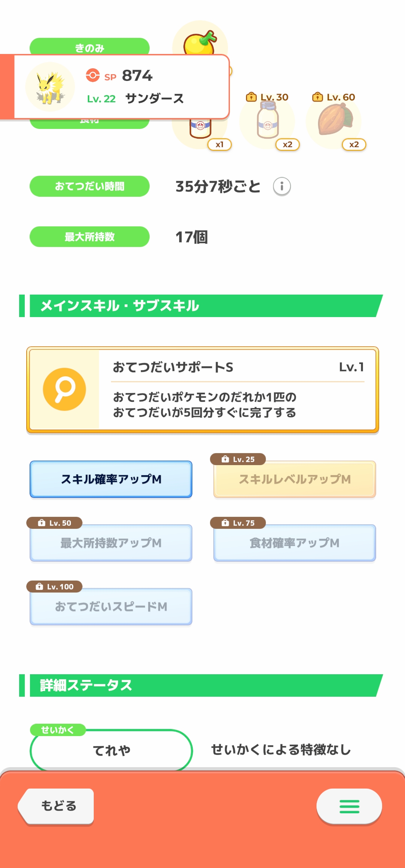The image size is (405, 868).
Task: Tap the red Poké Ball SP icon
Action: [93, 75]
